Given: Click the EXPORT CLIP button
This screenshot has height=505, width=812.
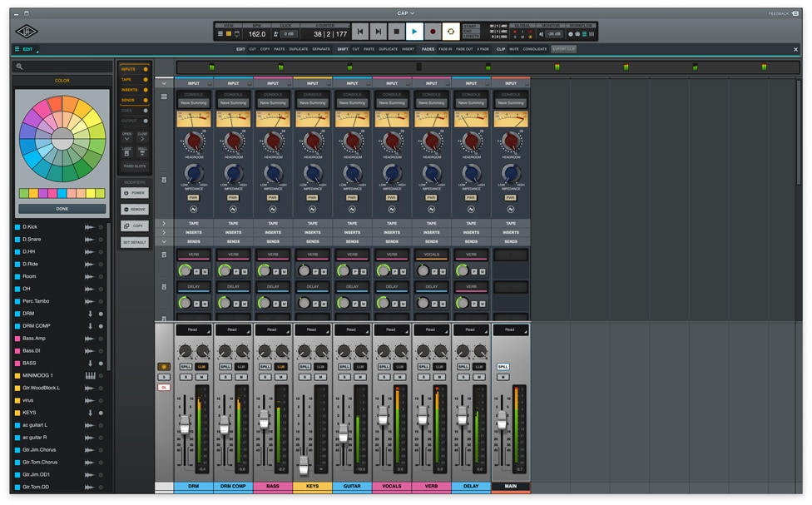Looking at the screenshot, I should [563, 49].
